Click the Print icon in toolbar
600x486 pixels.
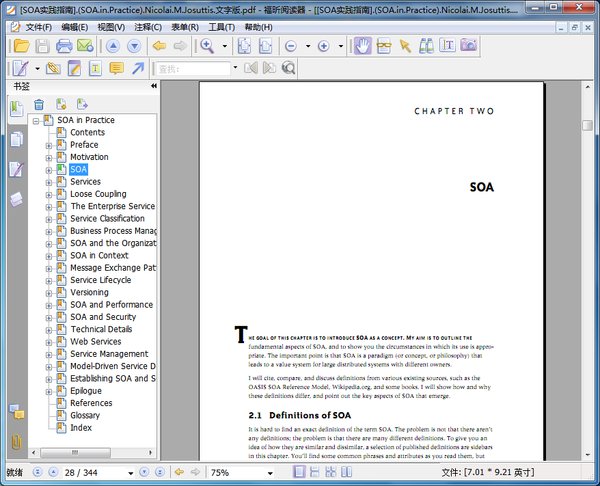(64, 46)
